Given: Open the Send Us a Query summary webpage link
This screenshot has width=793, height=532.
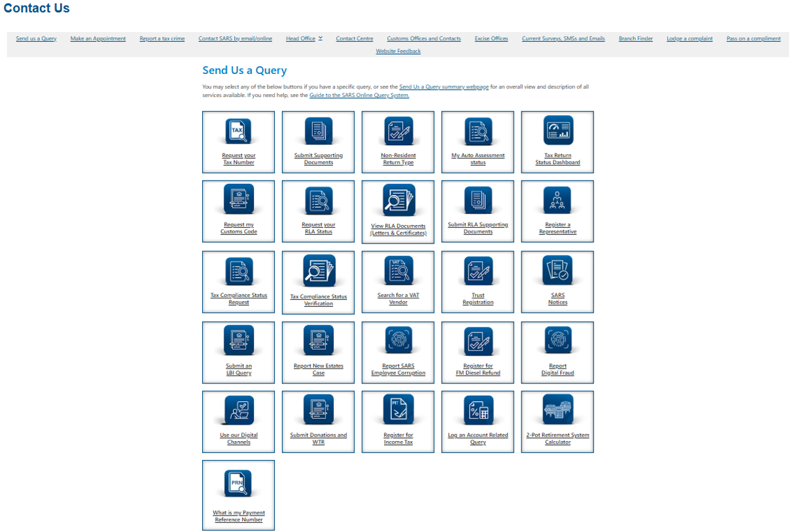Looking at the screenshot, I should [x=444, y=86].
